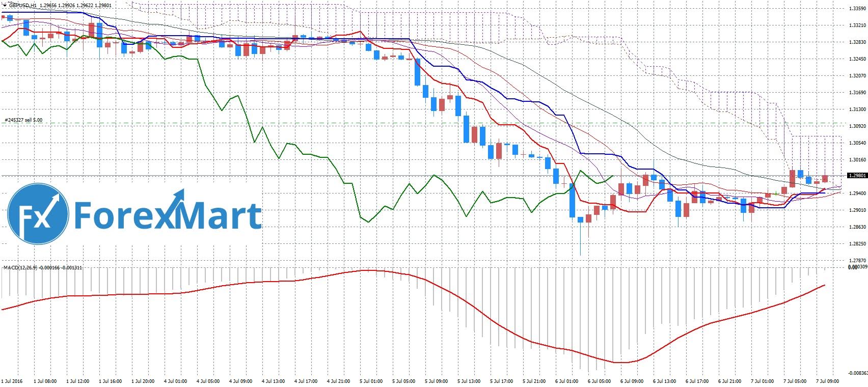
Task: Select the '#245327 sell 5.00' order label
Action: (x=23, y=120)
